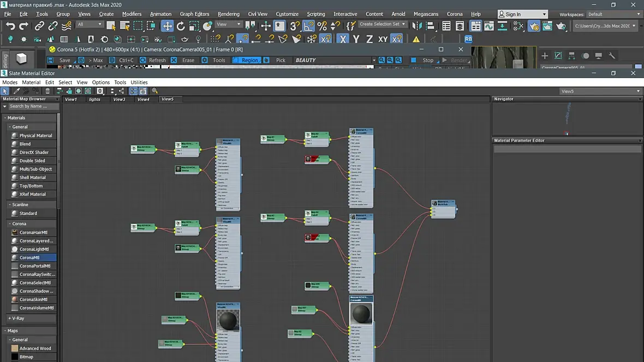This screenshot has width=644, height=362.
Task: Open the Curve Editor icon
Action: click(x=488, y=26)
